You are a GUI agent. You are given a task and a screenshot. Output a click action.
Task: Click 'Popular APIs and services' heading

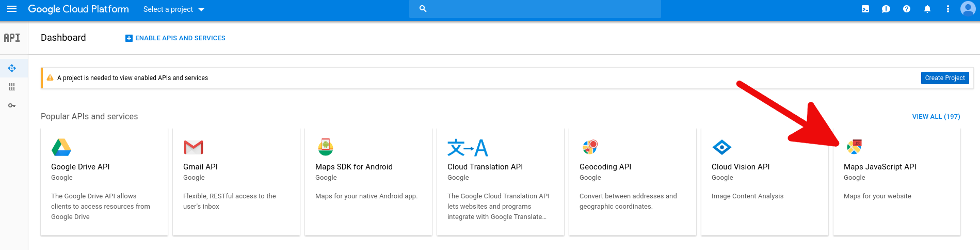coord(89,117)
